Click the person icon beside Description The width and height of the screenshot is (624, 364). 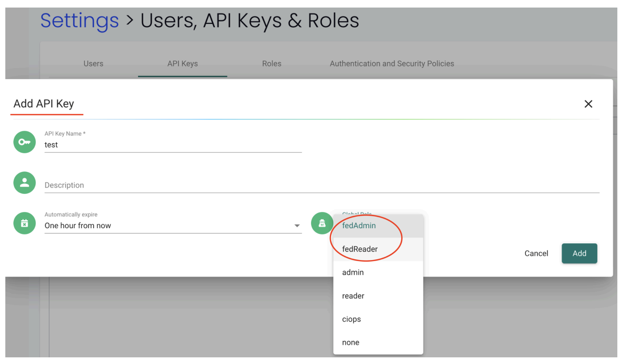(x=24, y=183)
